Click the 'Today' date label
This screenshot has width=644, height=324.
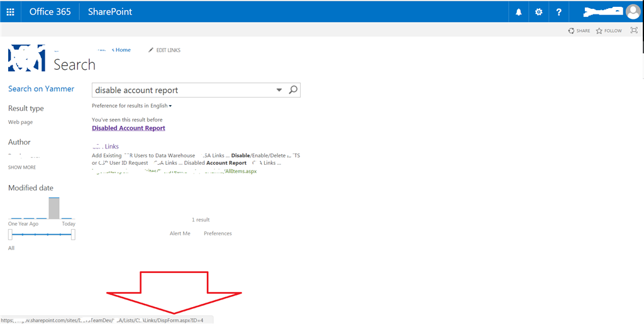click(69, 224)
